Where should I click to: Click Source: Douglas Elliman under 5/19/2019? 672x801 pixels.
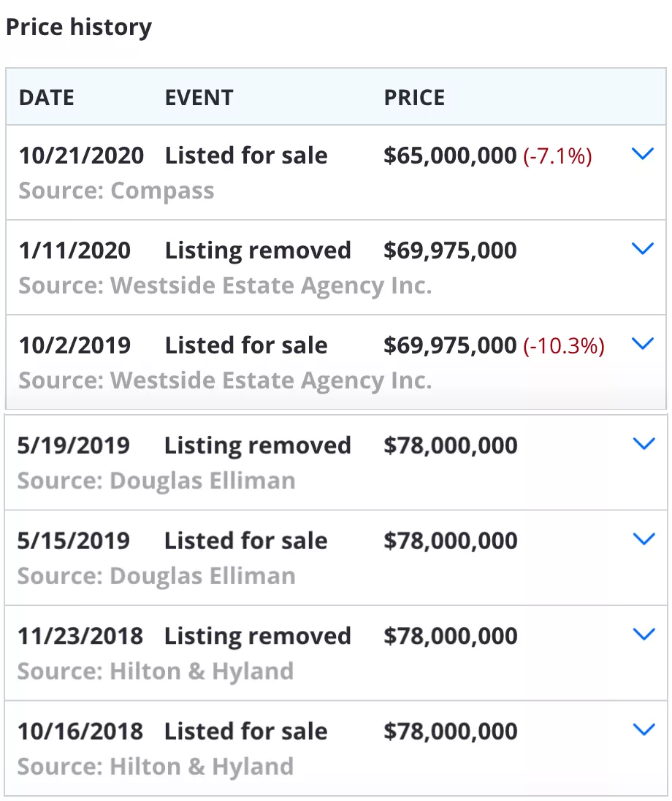[156, 481]
